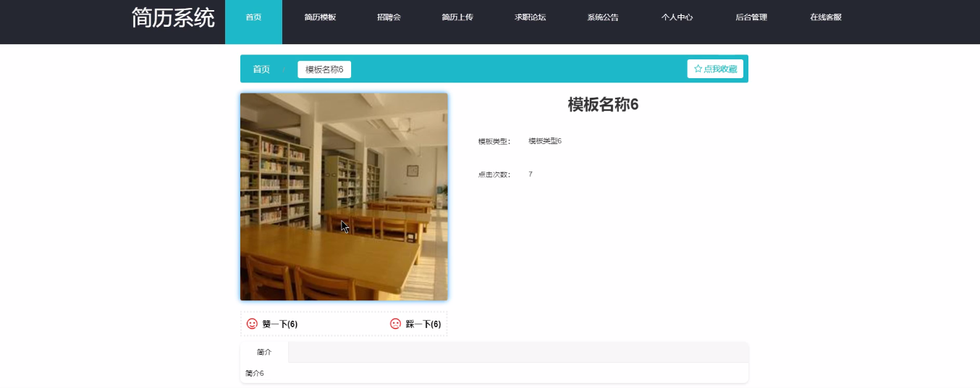Viewport: 980px width, 388px height.
Task: Click the 模板名称6 breadcrumb tag
Action: 324,69
